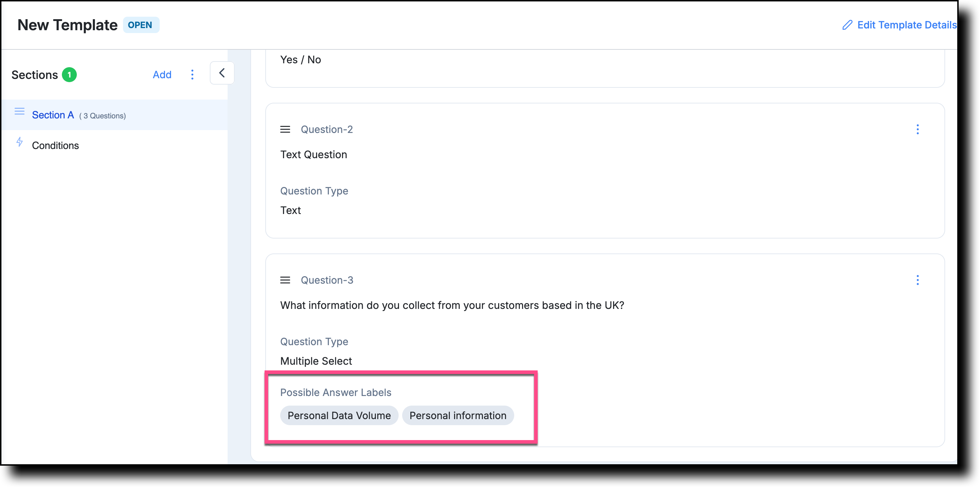Click the drag handle next to Question-3
This screenshot has height=487, width=980.
(285, 280)
